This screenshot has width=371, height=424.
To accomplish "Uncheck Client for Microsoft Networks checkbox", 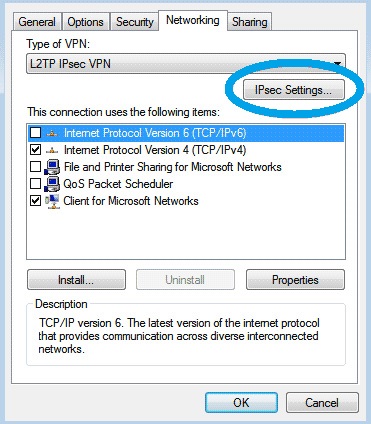I will click(x=35, y=201).
